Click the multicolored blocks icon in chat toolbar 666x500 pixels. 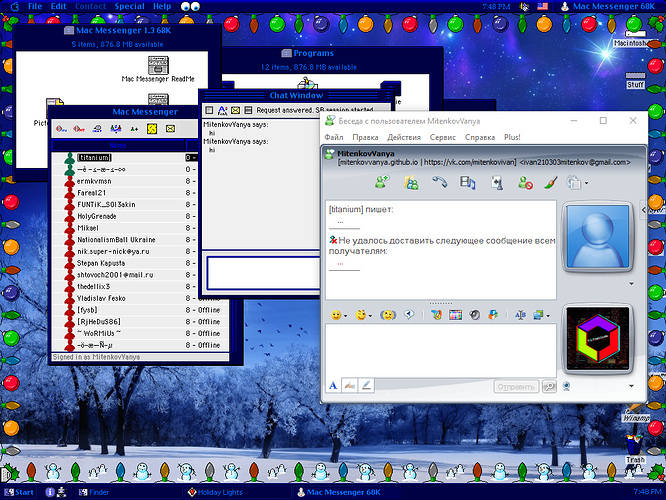click(493, 315)
